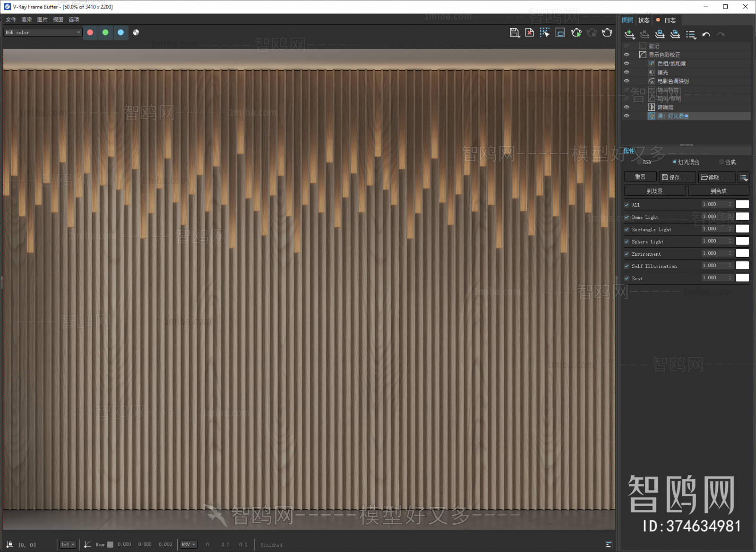Toggle the blue channel button

click(x=120, y=33)
